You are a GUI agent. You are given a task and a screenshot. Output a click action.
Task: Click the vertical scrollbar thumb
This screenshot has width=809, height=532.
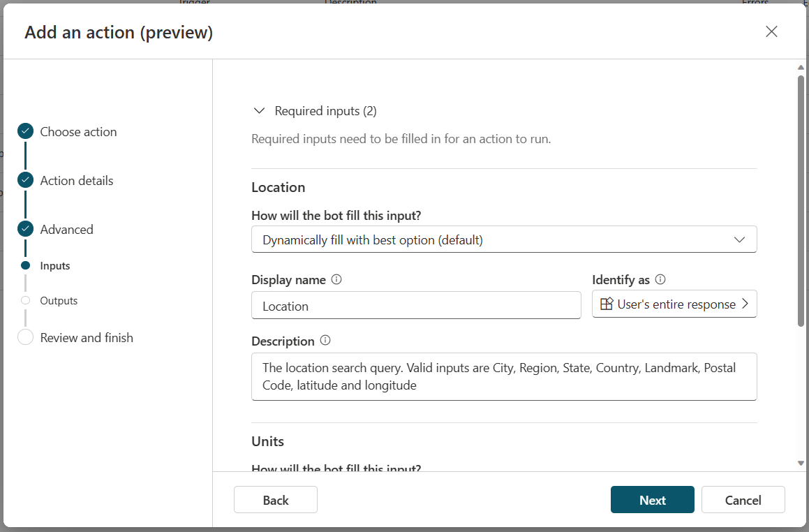pyautogui.click(x=801, y=201)
